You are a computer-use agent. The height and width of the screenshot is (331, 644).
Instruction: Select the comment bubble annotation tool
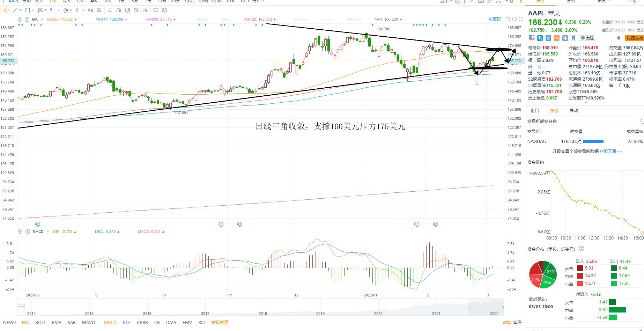pyautogui.click(x=99, y=10)
